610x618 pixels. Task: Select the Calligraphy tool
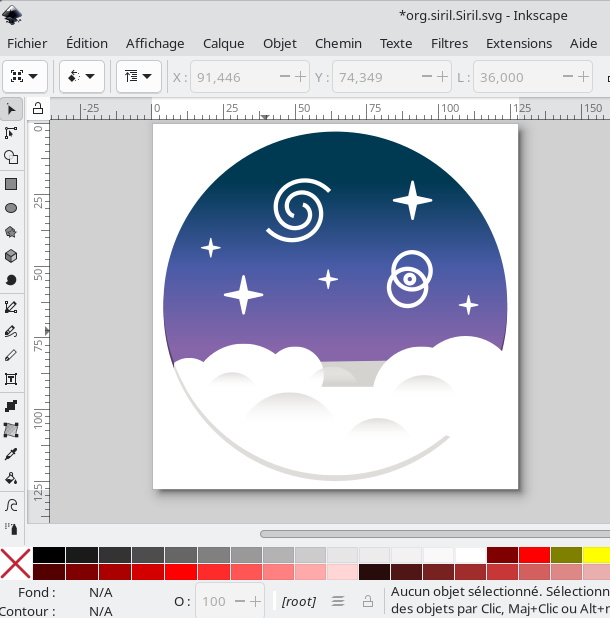[11, 355]
